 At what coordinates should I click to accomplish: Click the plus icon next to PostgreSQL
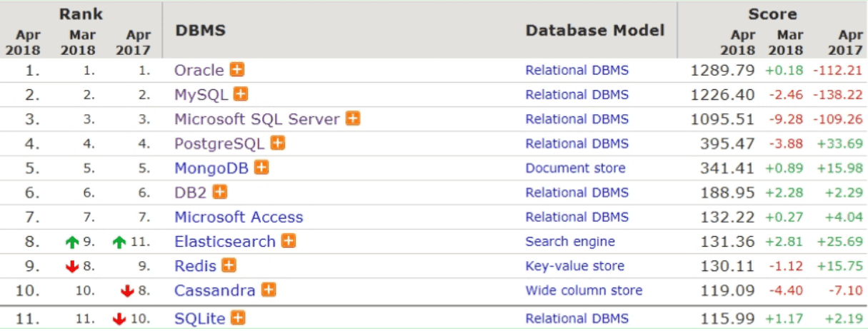(x=278, y=143)
